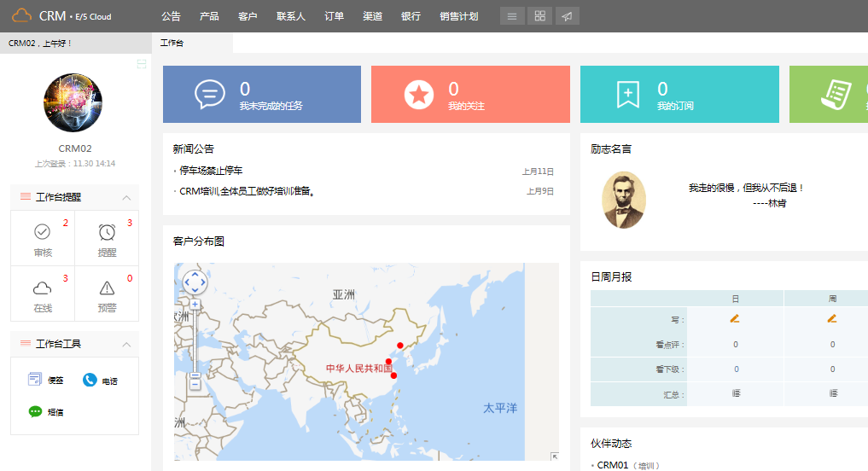
Task: Click the paper plane icon in top bar
Action: (567, 16)
